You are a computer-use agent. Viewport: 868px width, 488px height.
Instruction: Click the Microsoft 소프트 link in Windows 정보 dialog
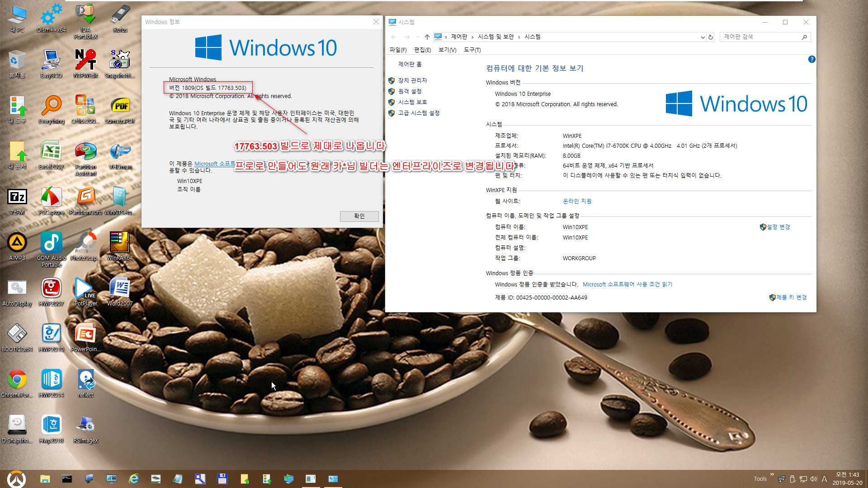click(x=214, y=164)
